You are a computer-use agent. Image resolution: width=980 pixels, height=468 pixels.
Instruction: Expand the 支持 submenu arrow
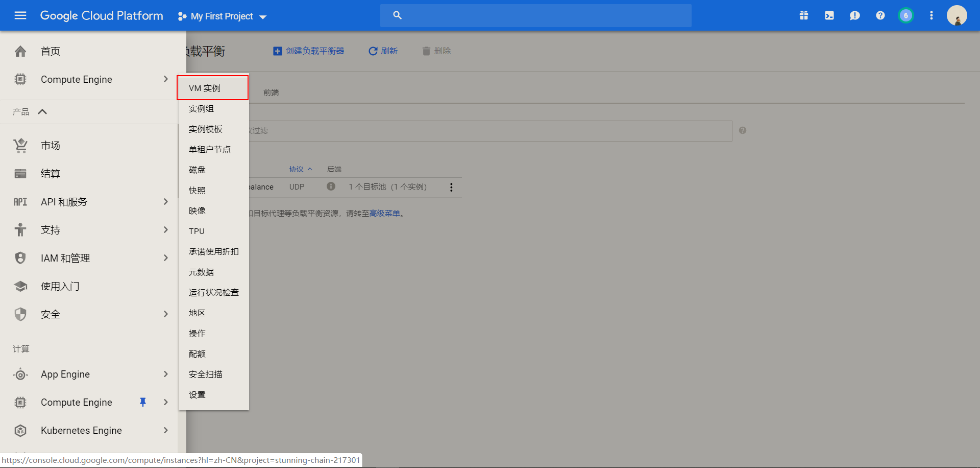165,230
